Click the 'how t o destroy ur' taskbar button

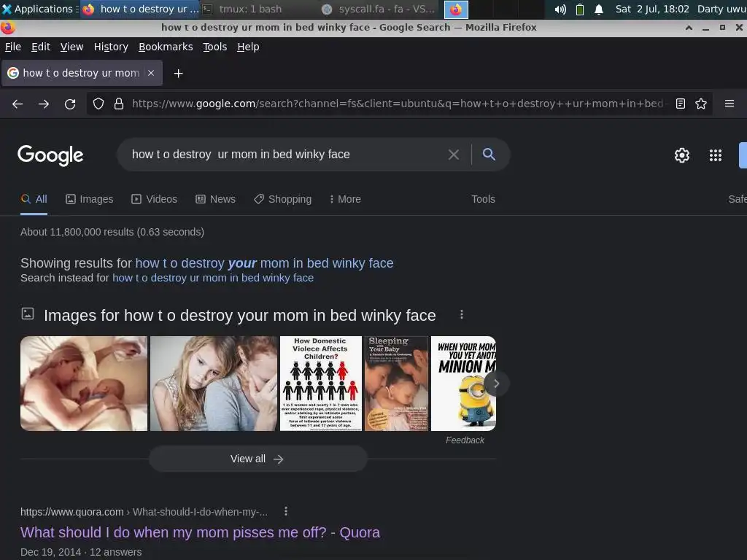(141, 9)
